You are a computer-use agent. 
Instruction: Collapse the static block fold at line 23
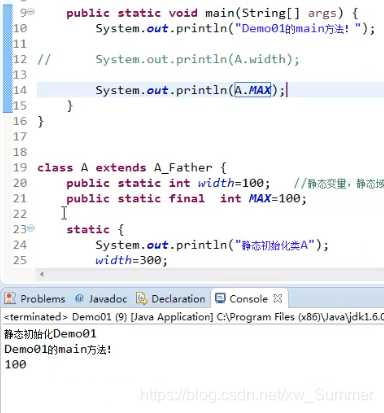point(31,228)
